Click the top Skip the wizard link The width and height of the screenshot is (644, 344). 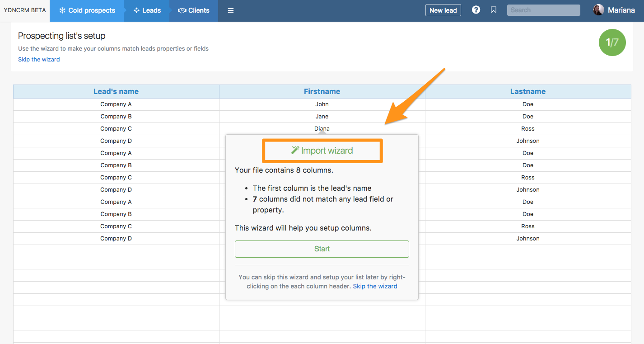(39, 59)
